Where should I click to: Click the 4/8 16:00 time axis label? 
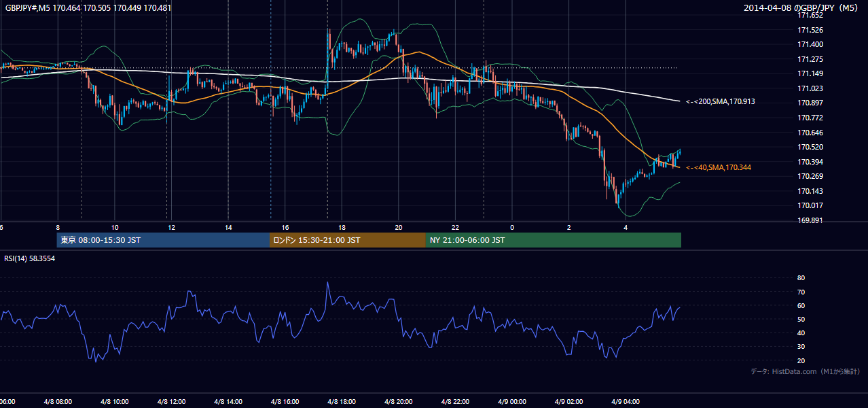[285, 401]
